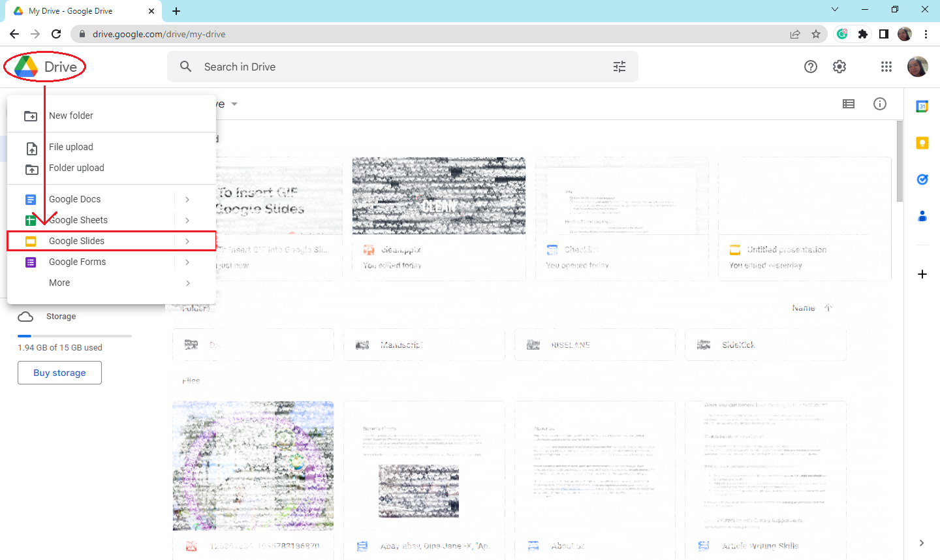Open the Storage link
This screenshot has height=560, width=940.
pyautogui.click(x=61, y=317)
